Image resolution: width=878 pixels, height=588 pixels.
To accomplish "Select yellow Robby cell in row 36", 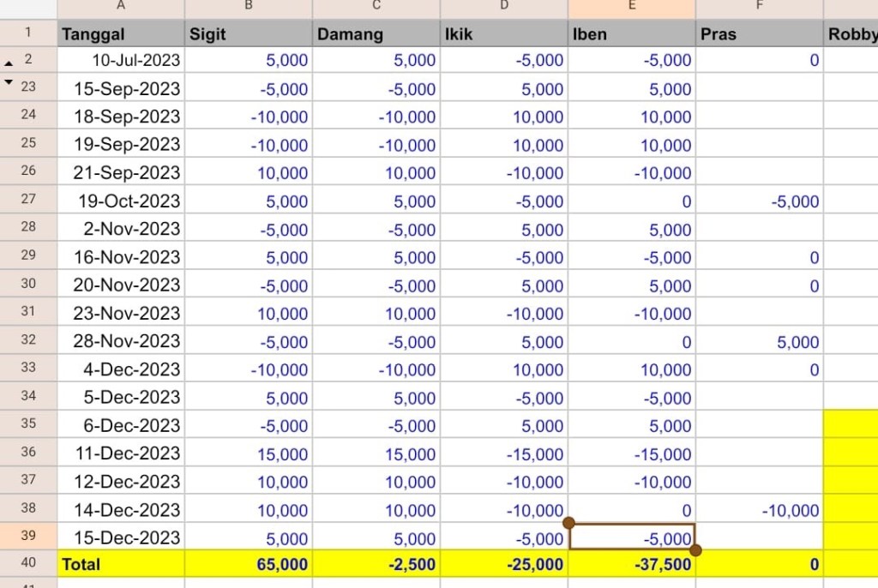I will (851, 454).
